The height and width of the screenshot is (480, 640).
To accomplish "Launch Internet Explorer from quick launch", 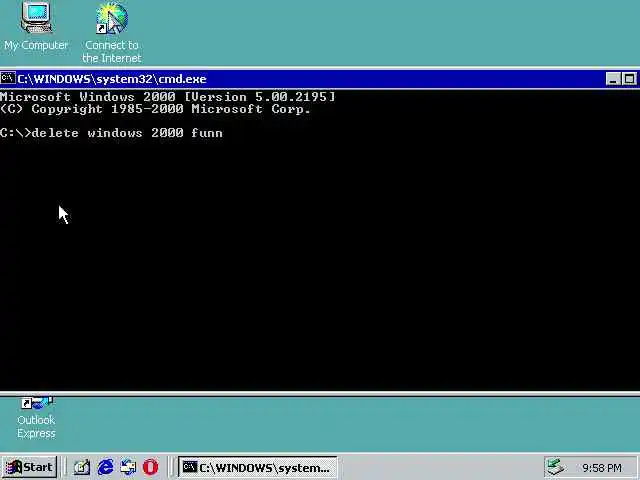I will pyautogui.click(x=105, y=467).
